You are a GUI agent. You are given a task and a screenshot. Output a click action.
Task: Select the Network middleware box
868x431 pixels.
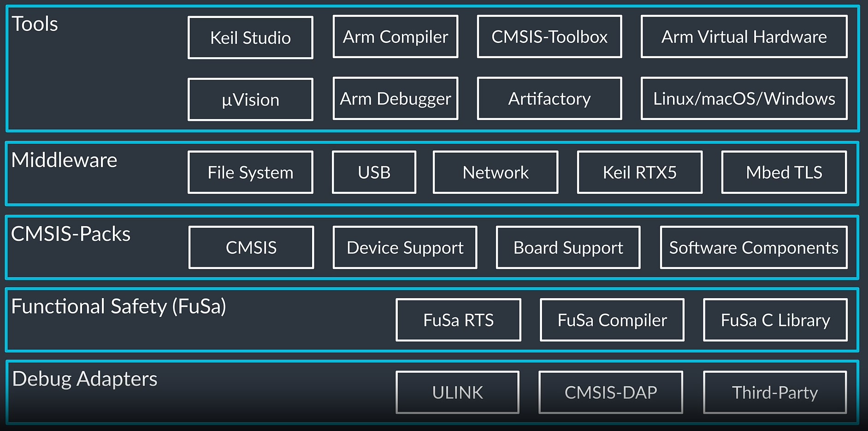(x=495, y=172)
